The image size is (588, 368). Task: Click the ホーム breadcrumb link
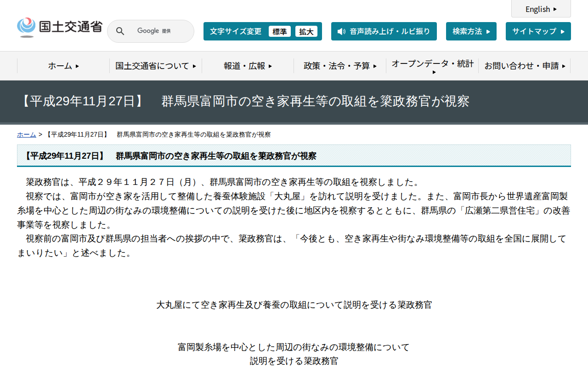click(x=26, y=134)
